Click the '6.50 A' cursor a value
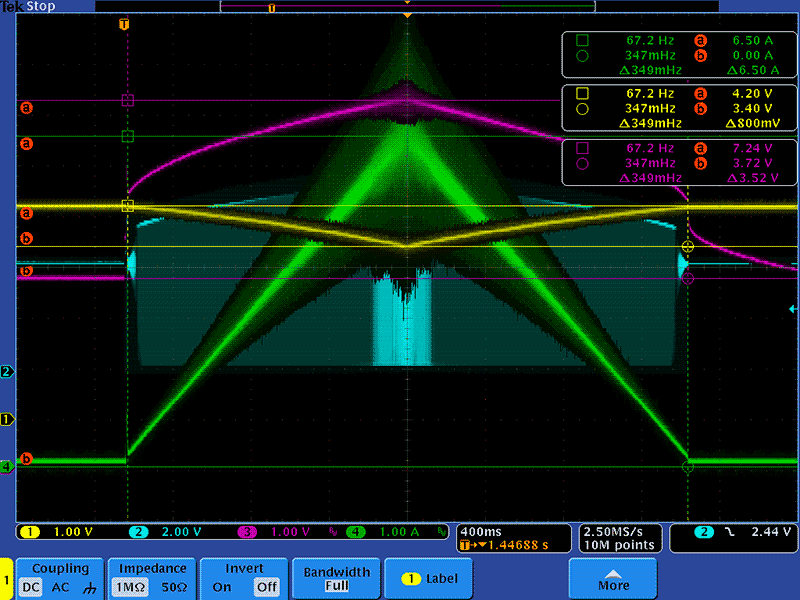Screen dimensions: 800x600 coord(753,40)
